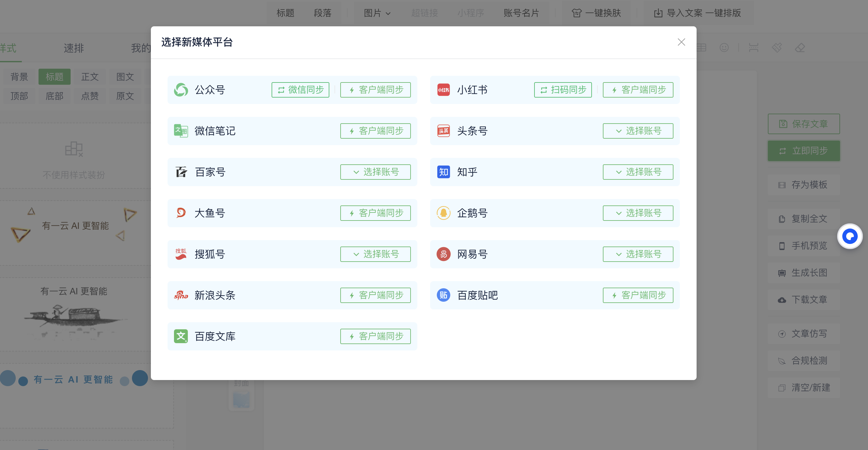Click the 公众号 platform icon
Screen dimensions: 868x450
(x=181, y=90)
